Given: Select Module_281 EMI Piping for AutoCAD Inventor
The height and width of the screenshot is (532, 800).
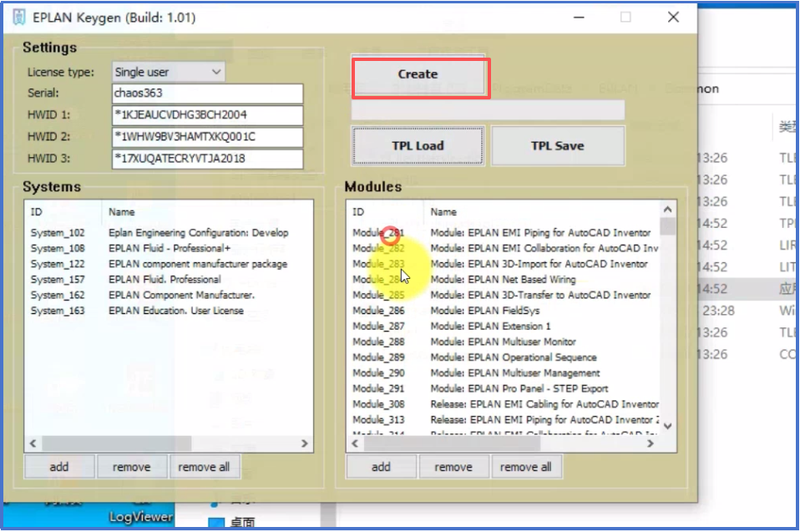Looking at the screenshot, I should [x=504, y=233].
